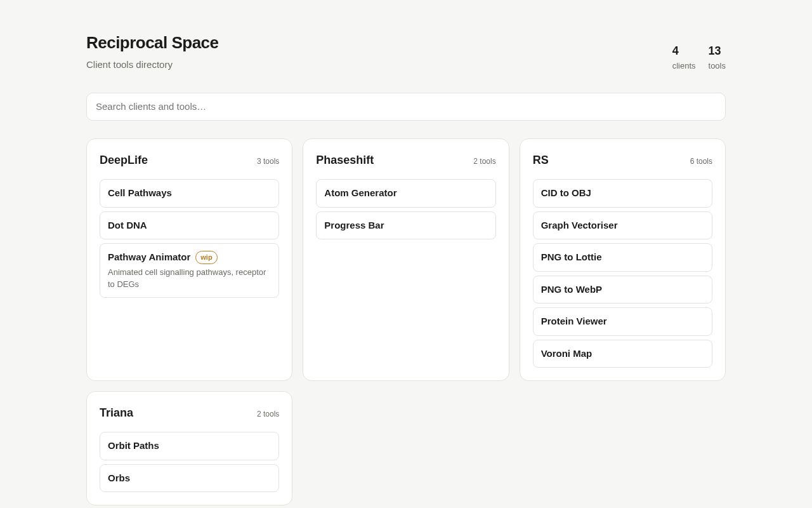812x508 pixels.
Task: Open the Orbs tool
Action: click(x=189, y=478)
